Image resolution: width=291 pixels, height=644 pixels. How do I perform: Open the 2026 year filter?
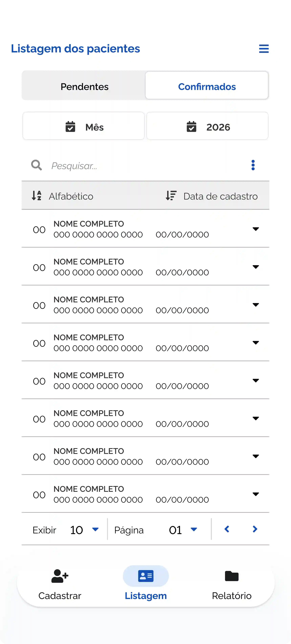207,127
